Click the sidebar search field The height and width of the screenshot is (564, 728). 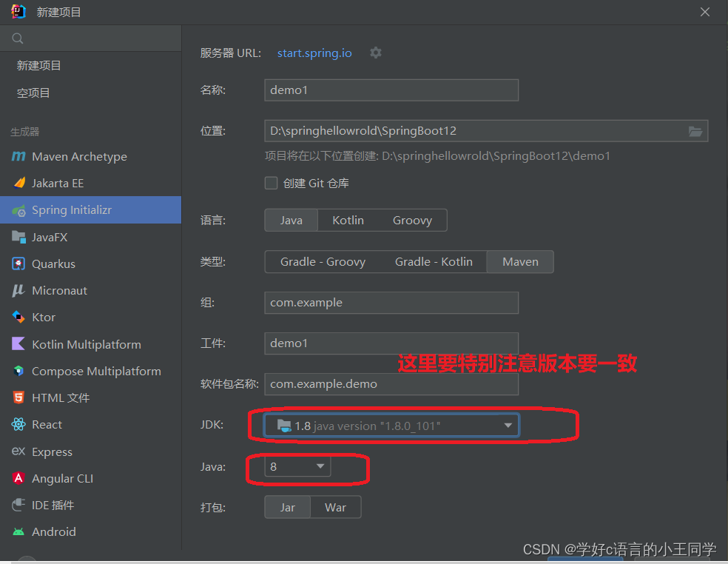(90, 38)
